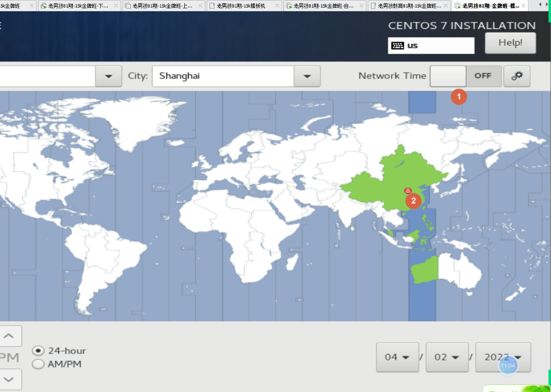Toggle the Network Time switch

[x=466, y=76]
